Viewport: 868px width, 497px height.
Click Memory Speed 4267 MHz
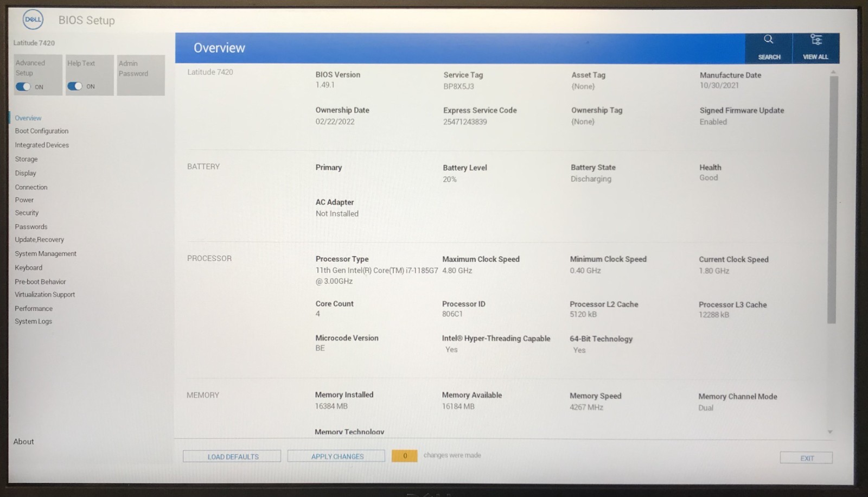(x=586, y=407)
